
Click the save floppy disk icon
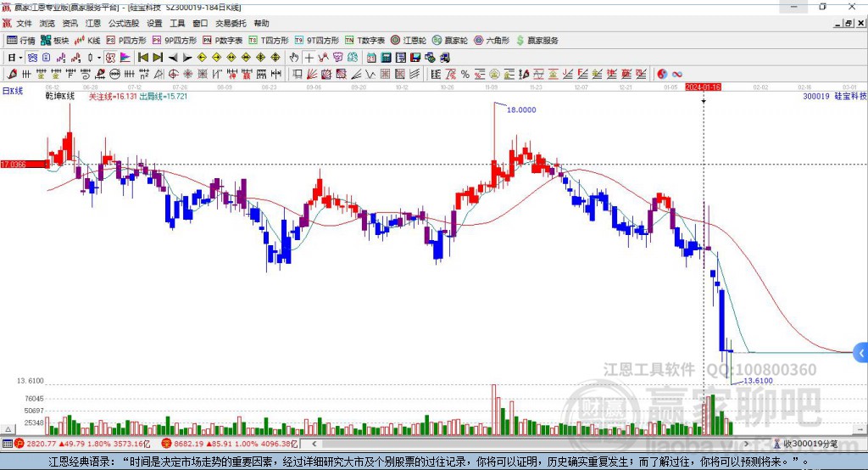415,58
